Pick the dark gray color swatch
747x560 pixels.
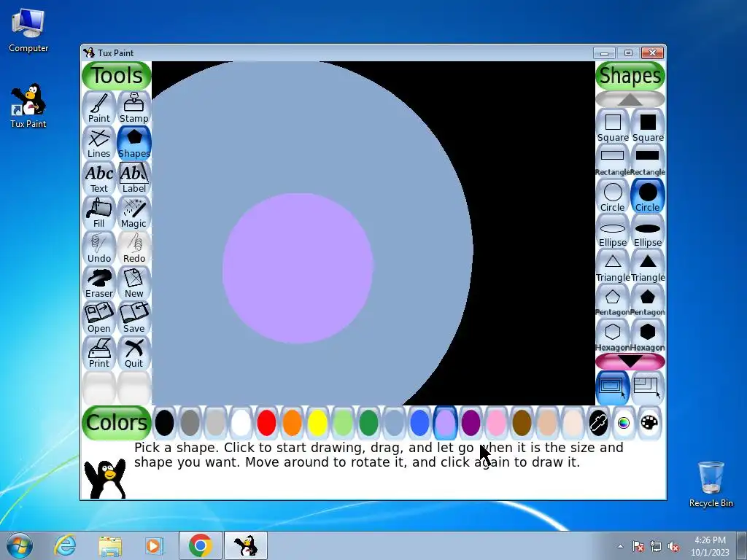point(190,423)
